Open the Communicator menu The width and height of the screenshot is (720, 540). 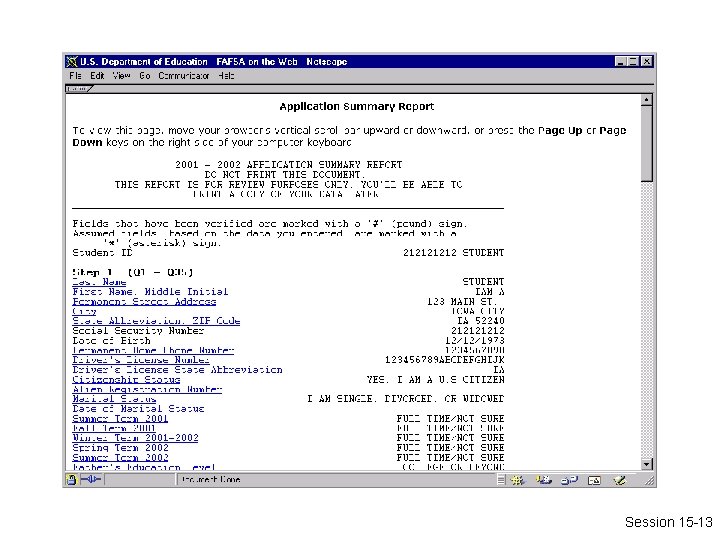[184, 76]
